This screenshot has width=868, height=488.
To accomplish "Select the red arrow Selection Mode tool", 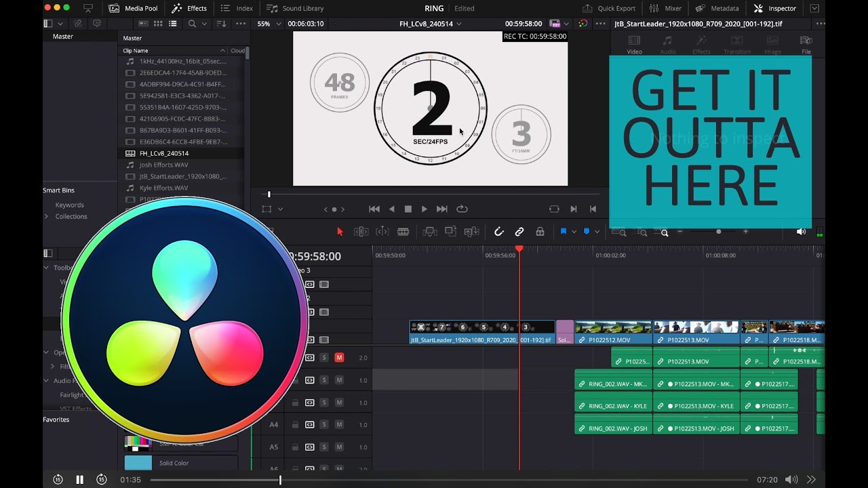I will (340, 232).
